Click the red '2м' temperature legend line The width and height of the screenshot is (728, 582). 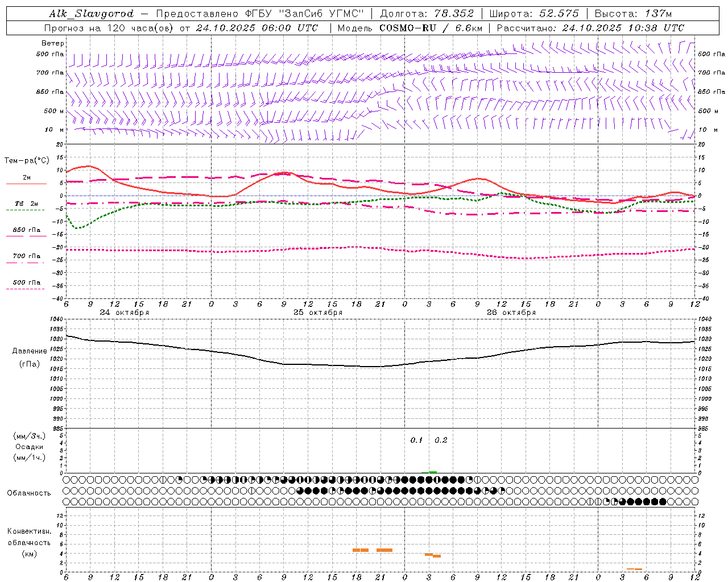26,184
